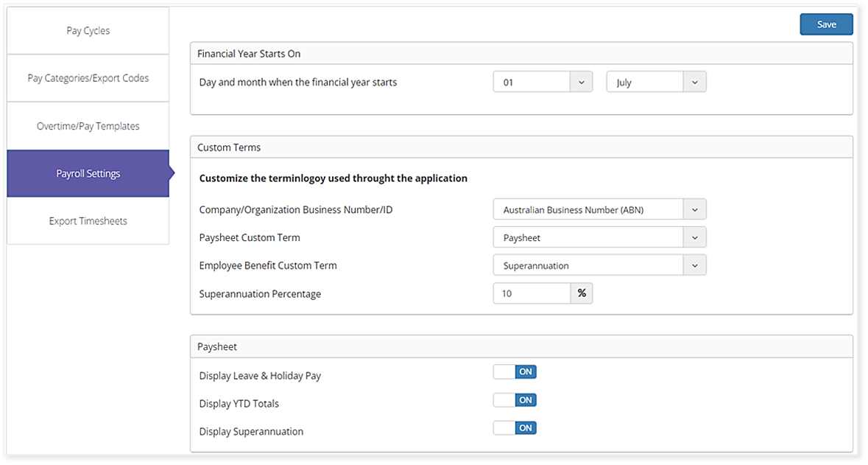868x465 pixels.
Task: Open the Pay Cycles tab
Action: [88, 31]
